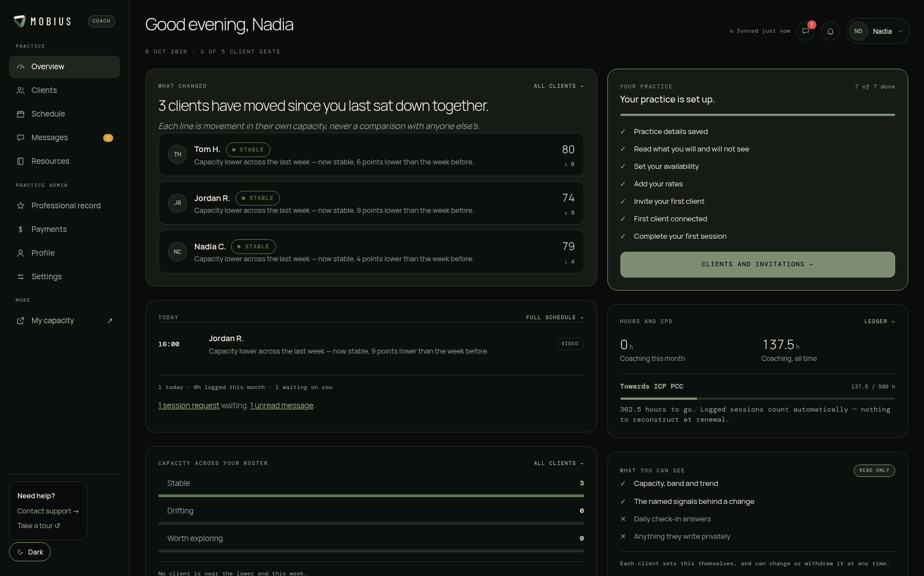924x576 pixels.
Task: Click the Payments dollar icon
Action: pyautogui.click(x=21, y=230)
